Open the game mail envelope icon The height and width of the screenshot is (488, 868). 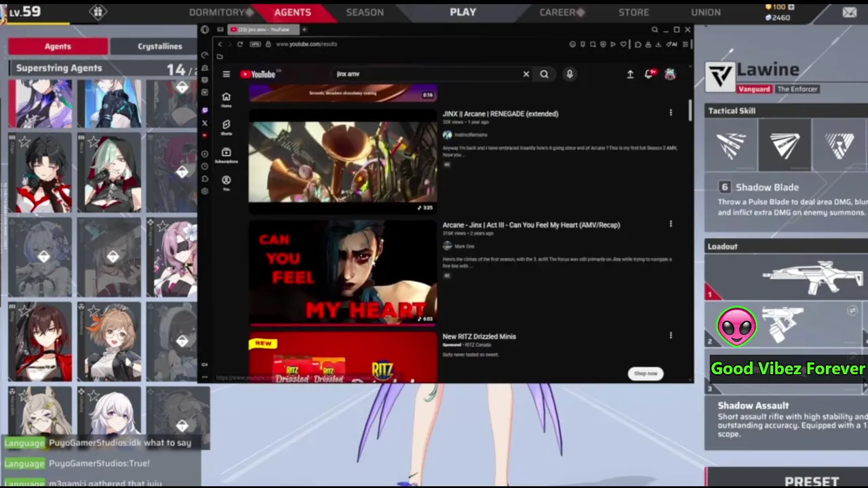[849, 12]
